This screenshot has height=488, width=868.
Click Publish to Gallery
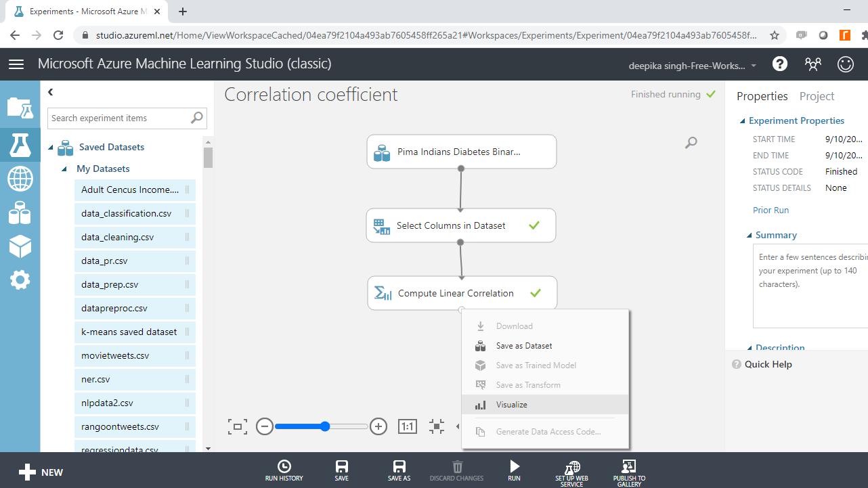629,473
